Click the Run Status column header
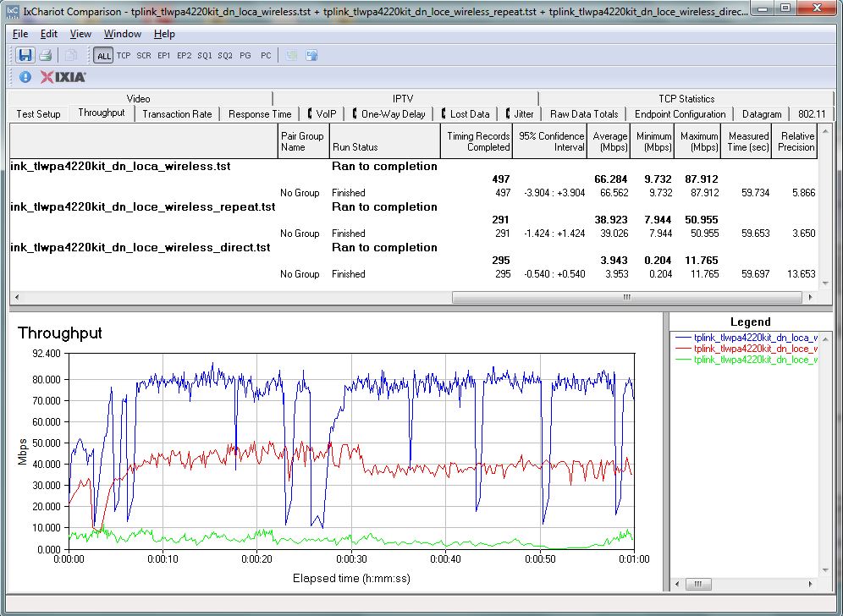The width and height of the screenshot is (843, 616). [x=384, y=141]
